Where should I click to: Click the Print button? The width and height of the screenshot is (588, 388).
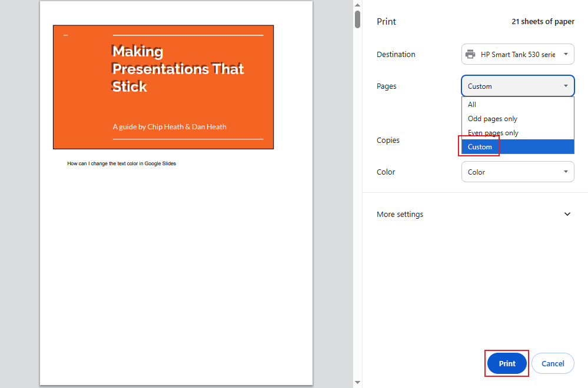click(x=506, y=363)
